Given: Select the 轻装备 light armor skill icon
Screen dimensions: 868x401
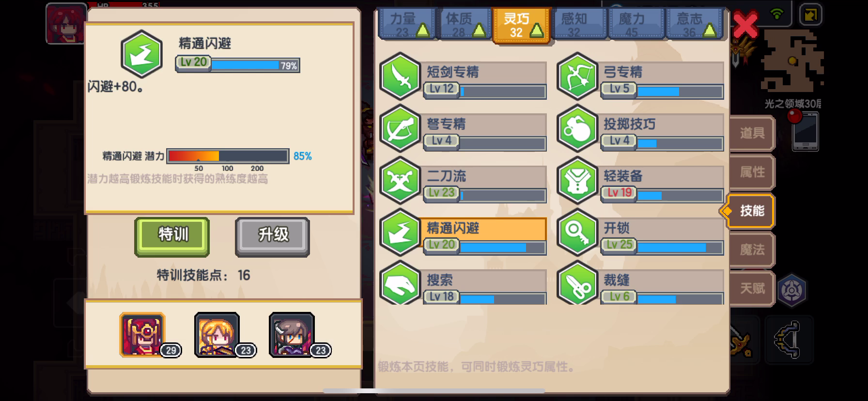Looking at the screenshot, I should point(577,180).
